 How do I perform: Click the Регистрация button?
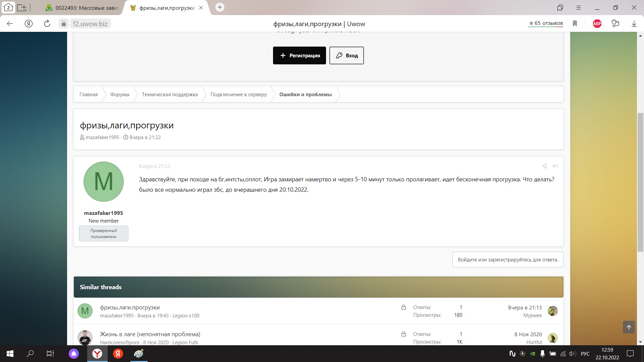(x=299, y=56)
